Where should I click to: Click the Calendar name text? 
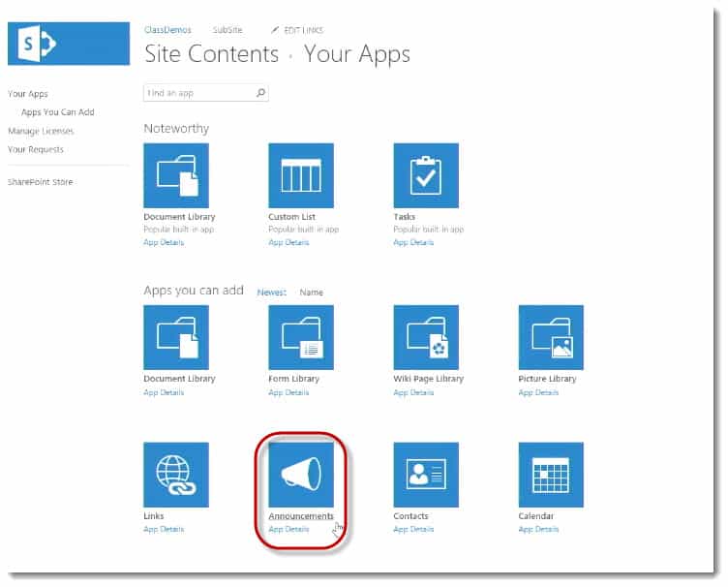535,516
